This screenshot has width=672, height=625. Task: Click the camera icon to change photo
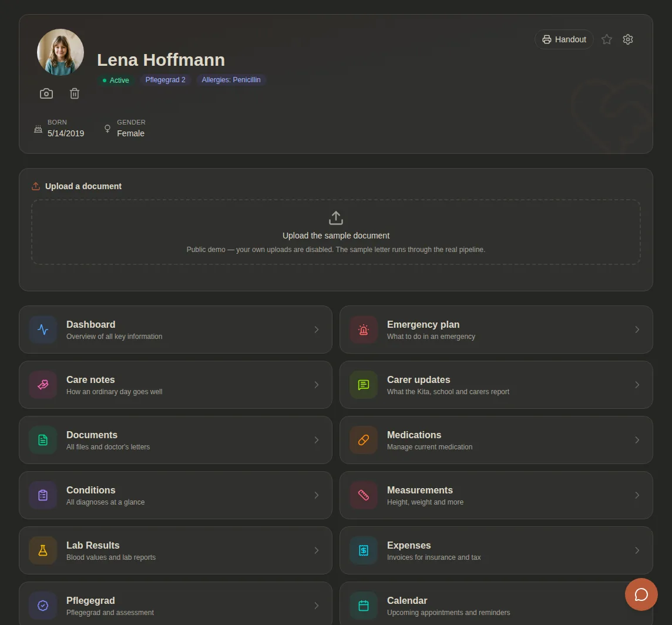pyautogui.click(x=46, y=93)
